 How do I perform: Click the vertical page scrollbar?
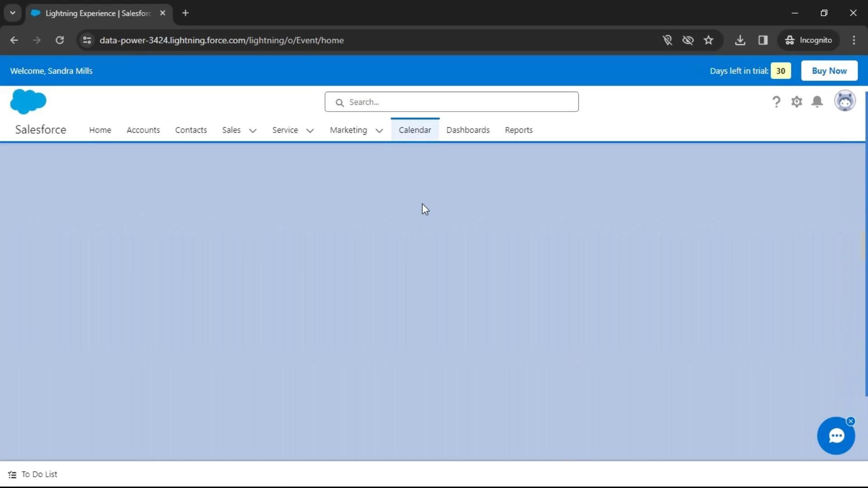(866, 244)
